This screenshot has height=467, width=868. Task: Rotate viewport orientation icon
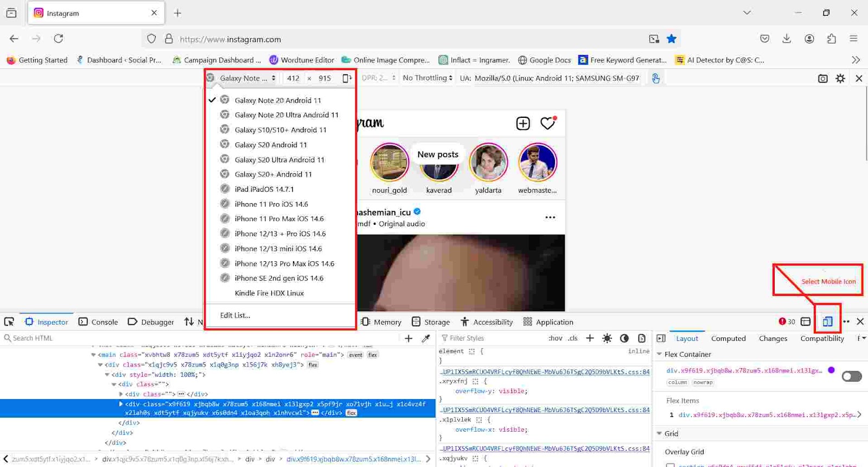pos(347,78)
